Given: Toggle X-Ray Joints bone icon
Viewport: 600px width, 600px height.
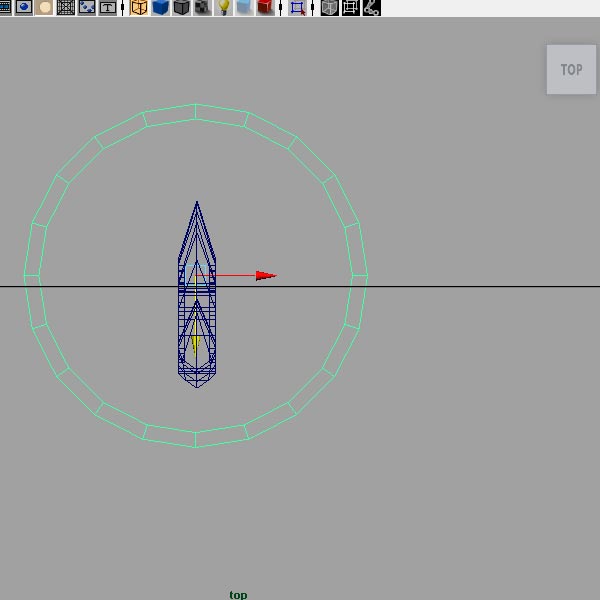Looking at the screenshot, I should [372, 7].
